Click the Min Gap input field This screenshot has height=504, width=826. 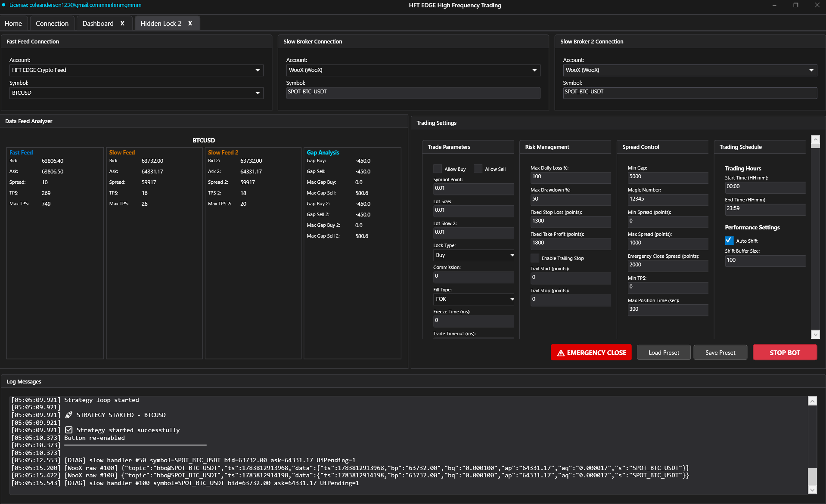click(x=668, y=177)
